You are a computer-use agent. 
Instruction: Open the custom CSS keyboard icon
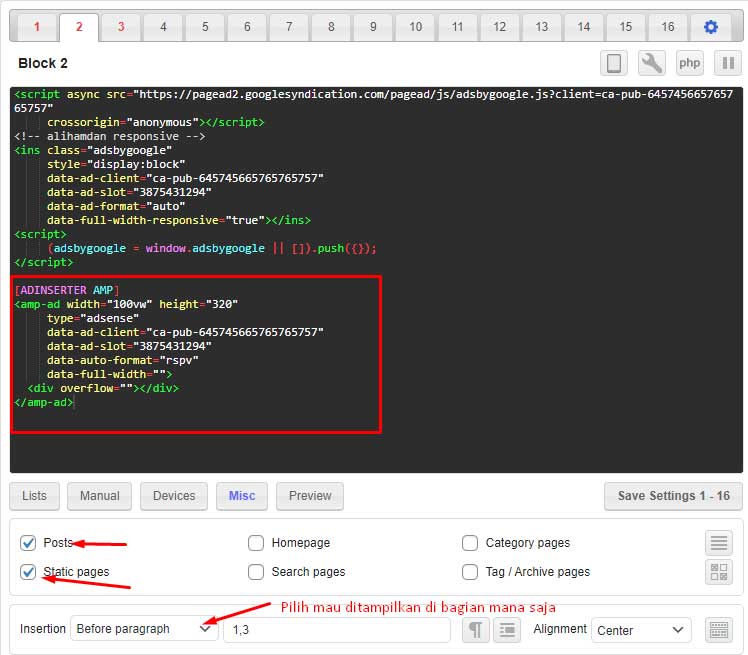point(719,630)
